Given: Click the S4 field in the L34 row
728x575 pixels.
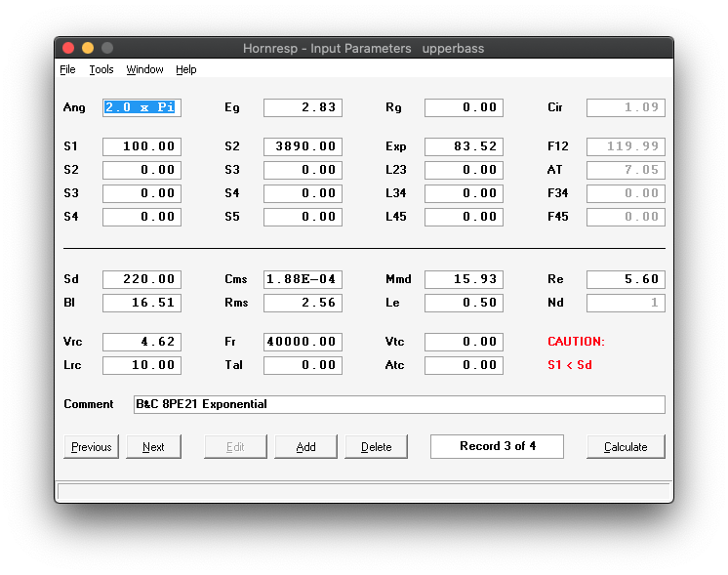Looking at the screenshot, I should [x=303, y=193].
